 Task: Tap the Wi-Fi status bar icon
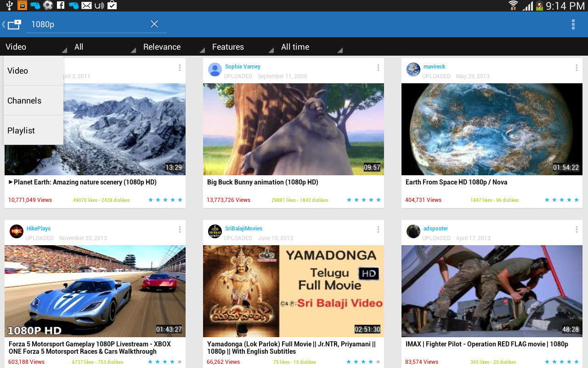514,6
